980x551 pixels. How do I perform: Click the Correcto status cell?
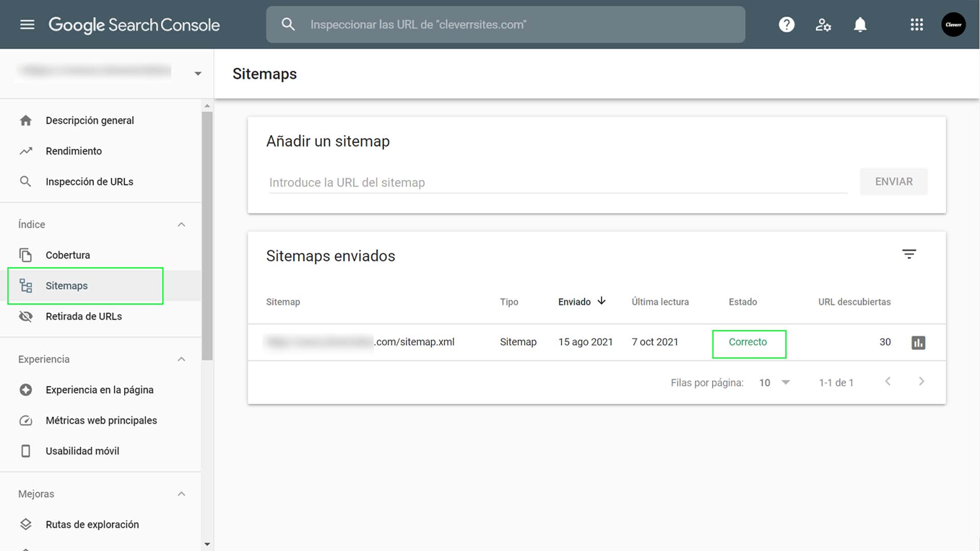pyautogui.click(x=748, y=342)
